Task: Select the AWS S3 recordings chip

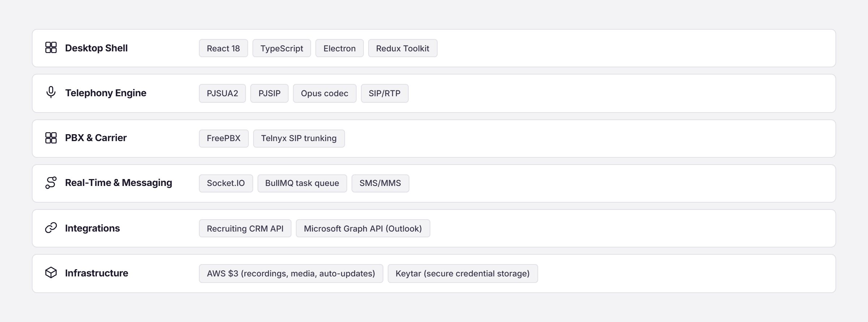Action: [291, 274]
